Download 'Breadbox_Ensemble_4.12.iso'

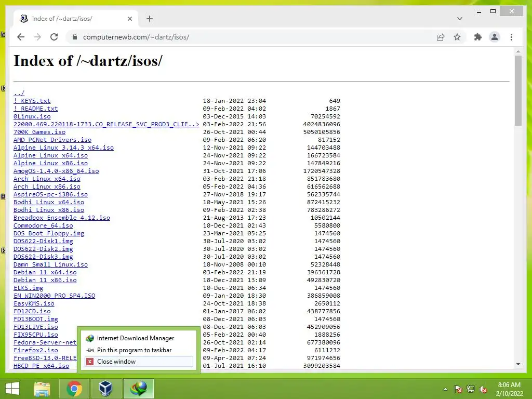(62, 218)
